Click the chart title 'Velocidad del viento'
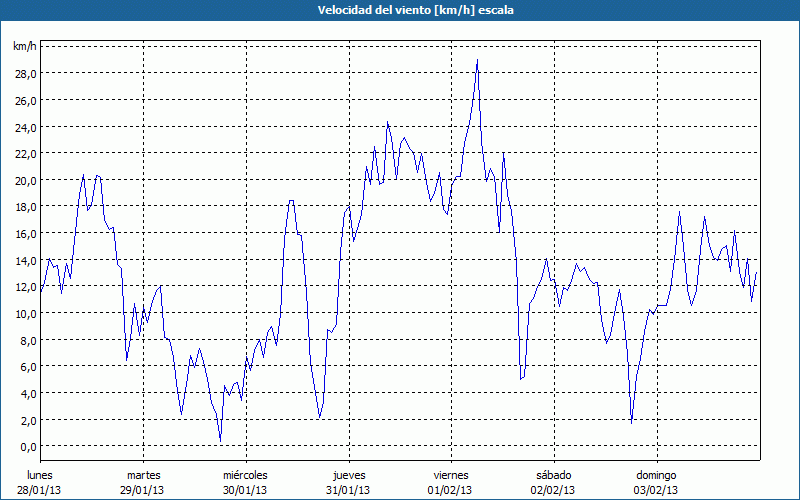 coord(400,10)
